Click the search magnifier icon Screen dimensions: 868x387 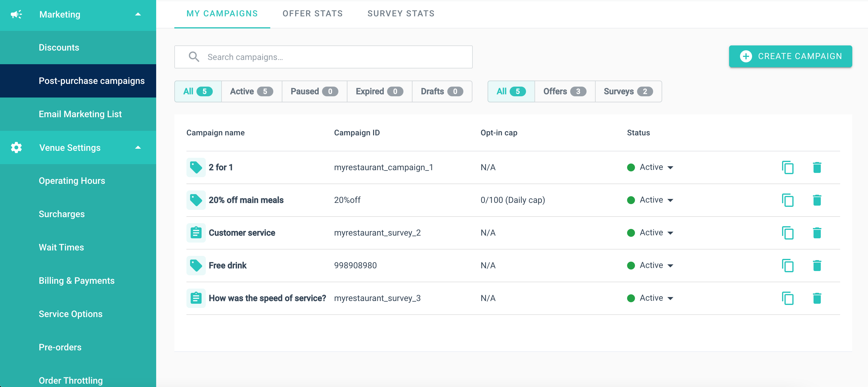click(x=194, y=57)
